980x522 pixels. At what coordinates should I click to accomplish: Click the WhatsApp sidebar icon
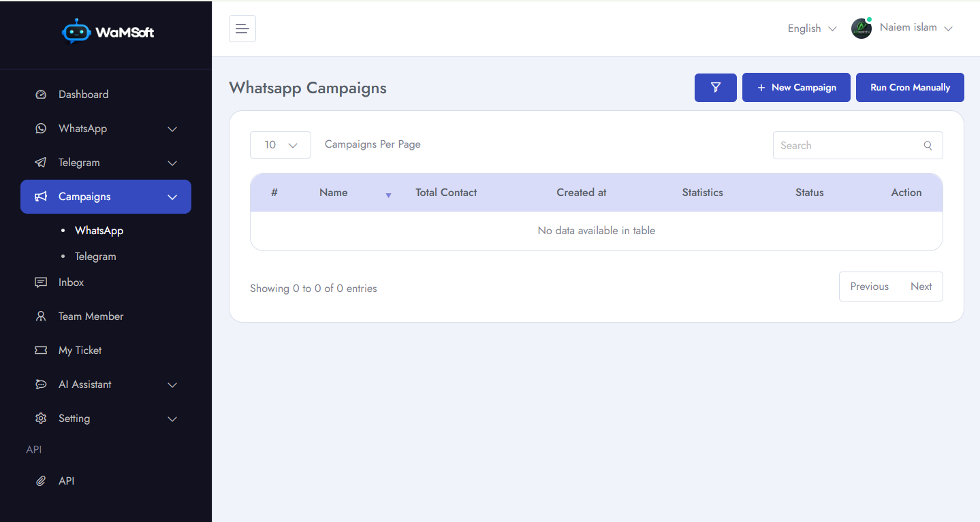coord(41,129)
